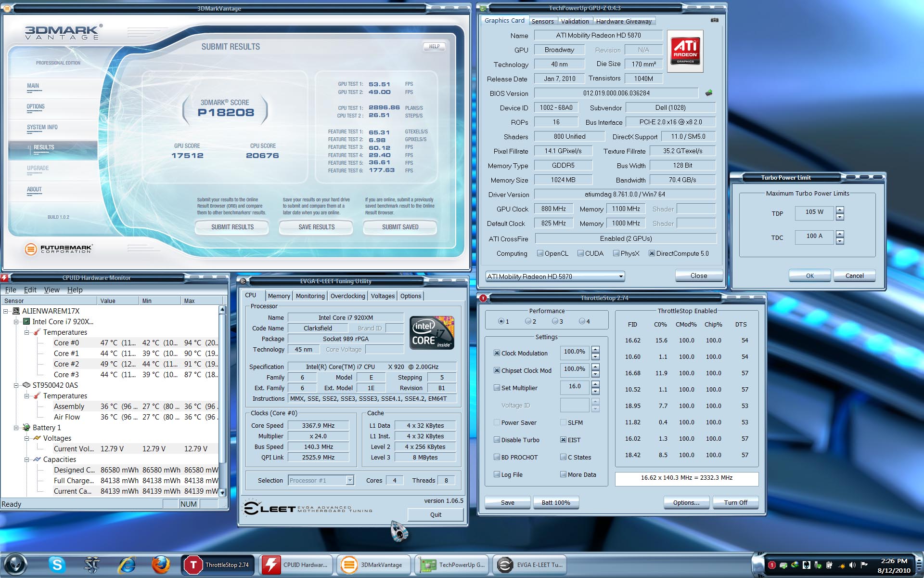This screenshot has height=578, width=924.
Task: Switch to the Sensors tab in GPU-Z
Action: pos(542,21)
